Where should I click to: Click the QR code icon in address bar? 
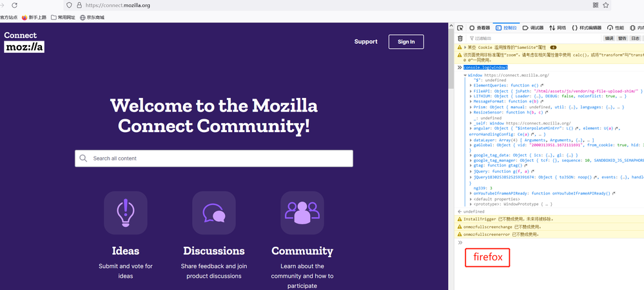595,5
